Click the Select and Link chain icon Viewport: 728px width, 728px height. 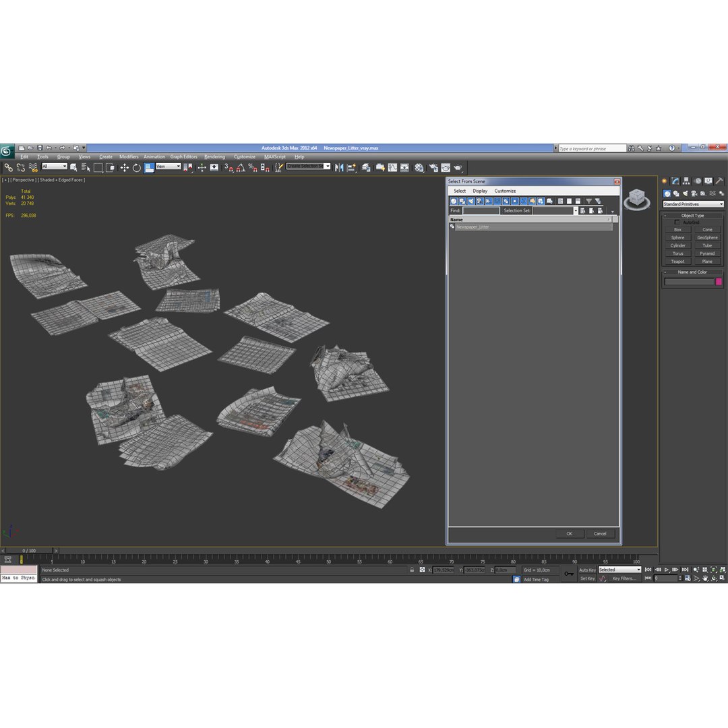point(8,168)
